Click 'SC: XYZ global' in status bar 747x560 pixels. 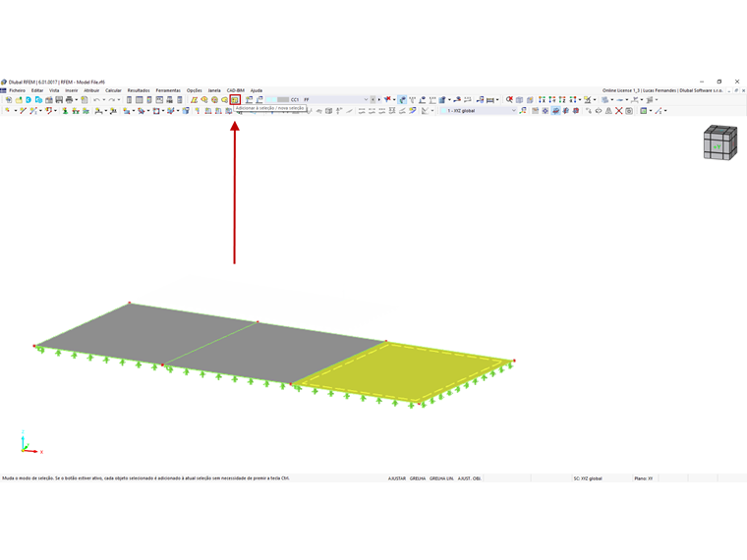click(x=588, y=478)
